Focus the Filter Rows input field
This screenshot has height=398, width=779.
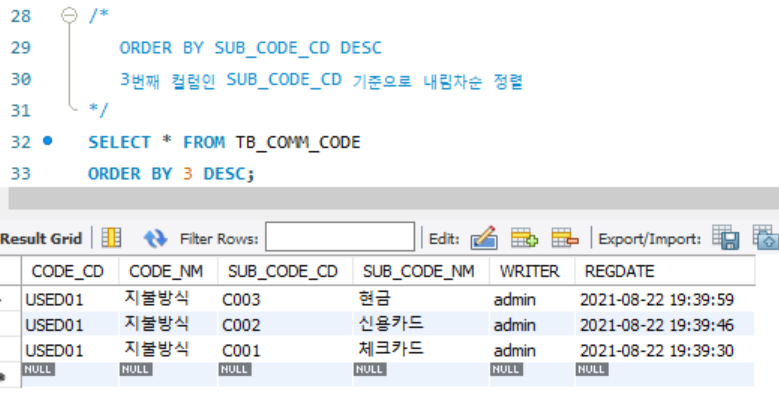(340, 237)
